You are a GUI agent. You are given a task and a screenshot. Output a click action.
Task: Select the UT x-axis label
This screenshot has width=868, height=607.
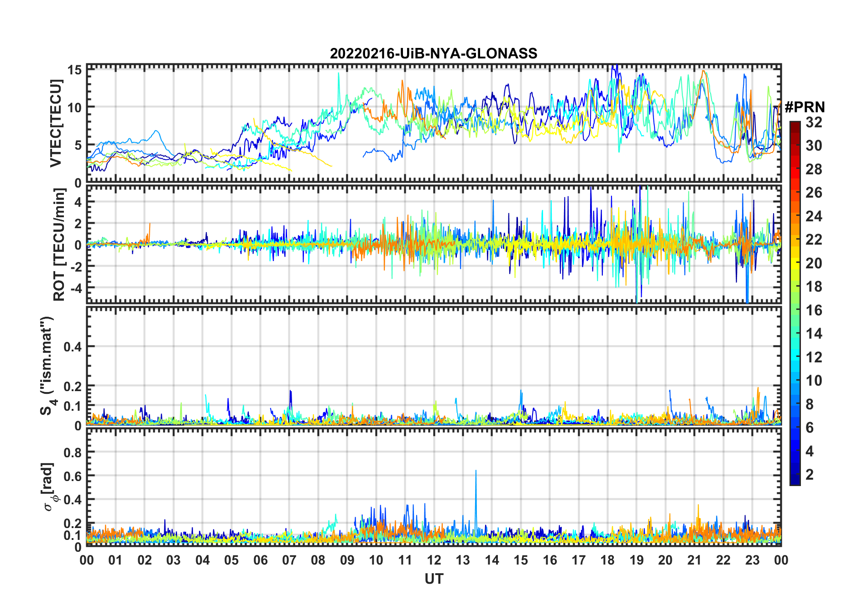[x=434, y=579]
